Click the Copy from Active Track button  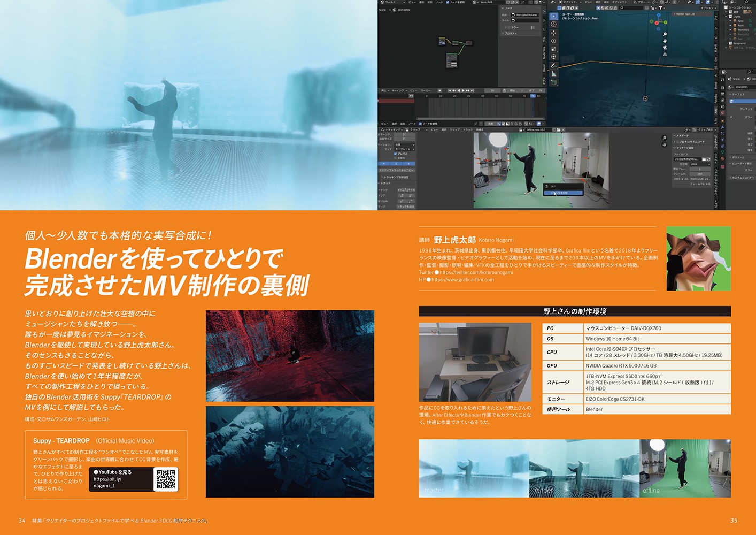[x=396, y=170]
